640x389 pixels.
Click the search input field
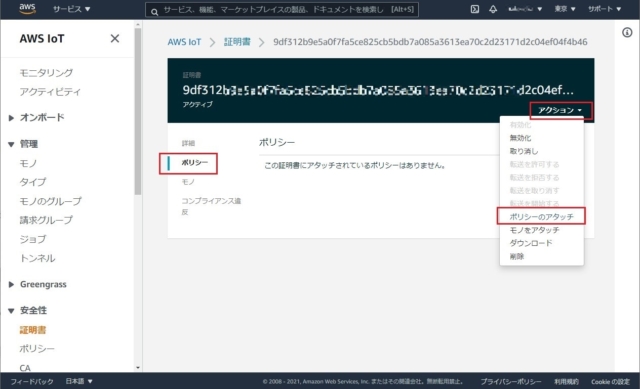tap(282, 9)
